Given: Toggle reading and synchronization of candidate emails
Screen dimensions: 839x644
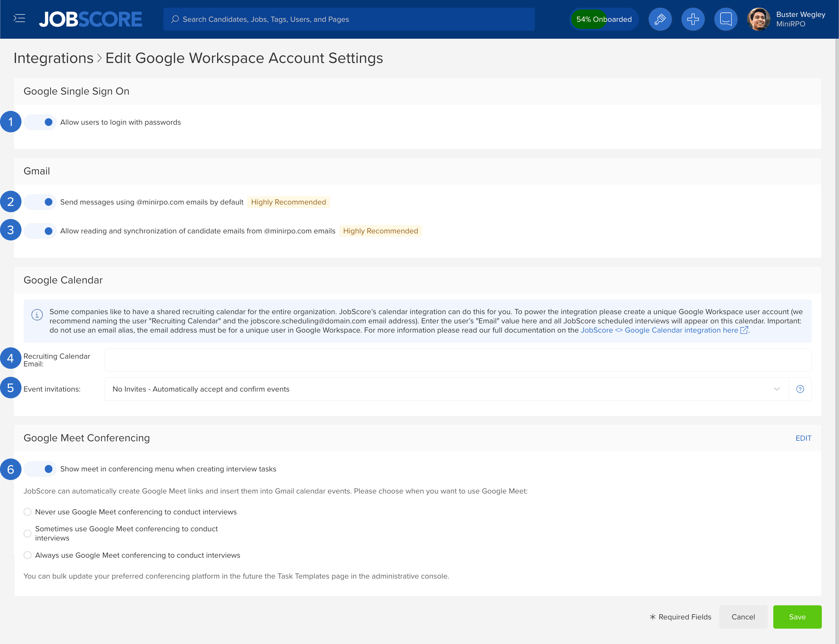Looking at the screenshot, I should tap(40, 231).
